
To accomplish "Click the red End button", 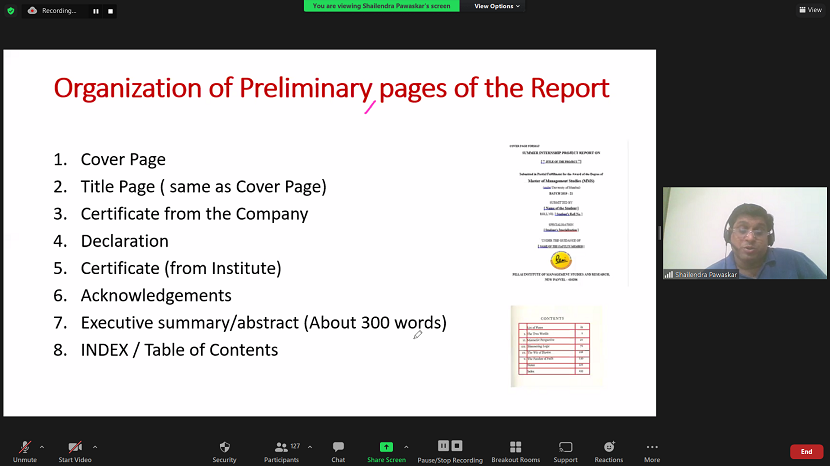I will 806,451.
